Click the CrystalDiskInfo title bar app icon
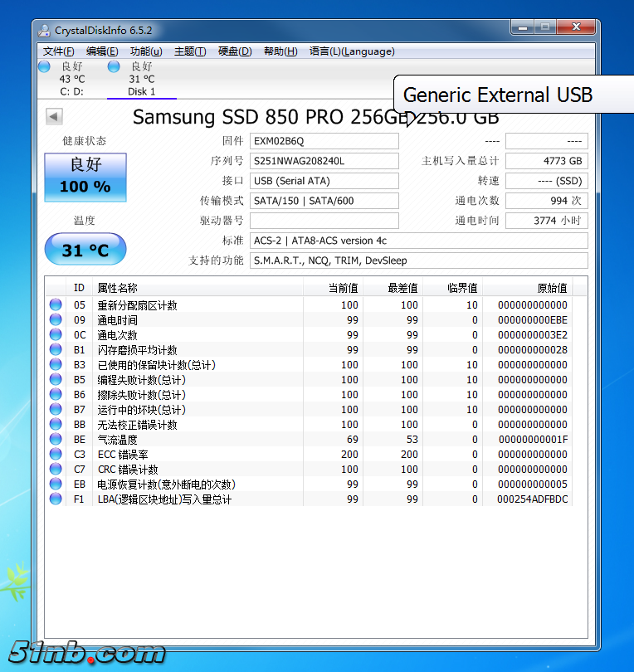This screenshot has width=634, height=672. pyautogui.click(x=45, y=31)
